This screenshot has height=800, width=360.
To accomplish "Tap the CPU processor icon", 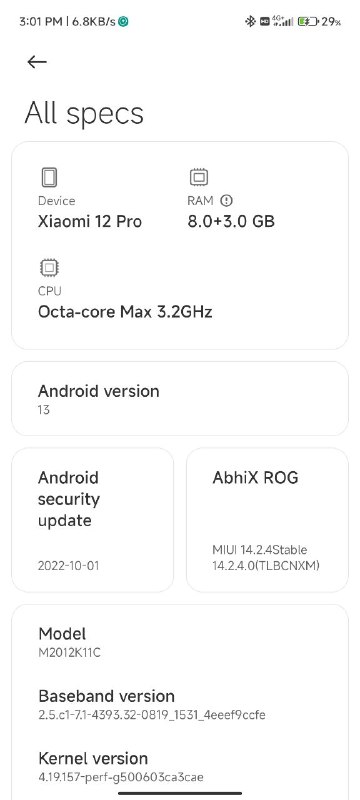I will pos(49,268).
